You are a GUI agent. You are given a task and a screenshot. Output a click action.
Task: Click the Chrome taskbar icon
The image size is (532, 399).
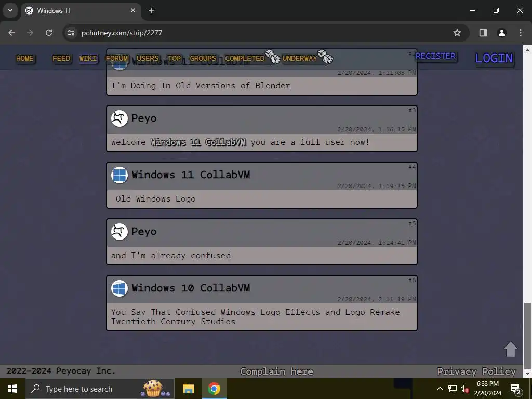(214, 389)
